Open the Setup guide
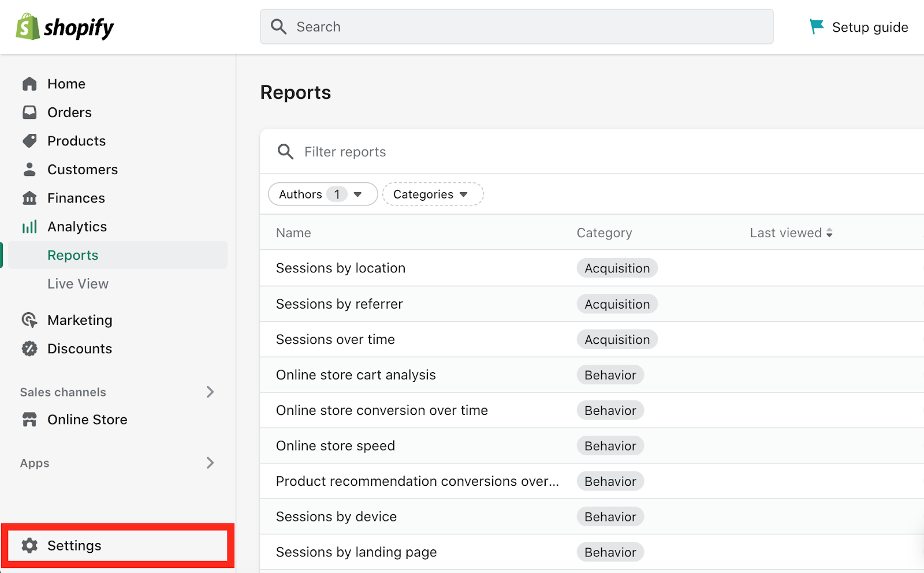The width and height of the screenshot is (924, 573). point(859,27)
